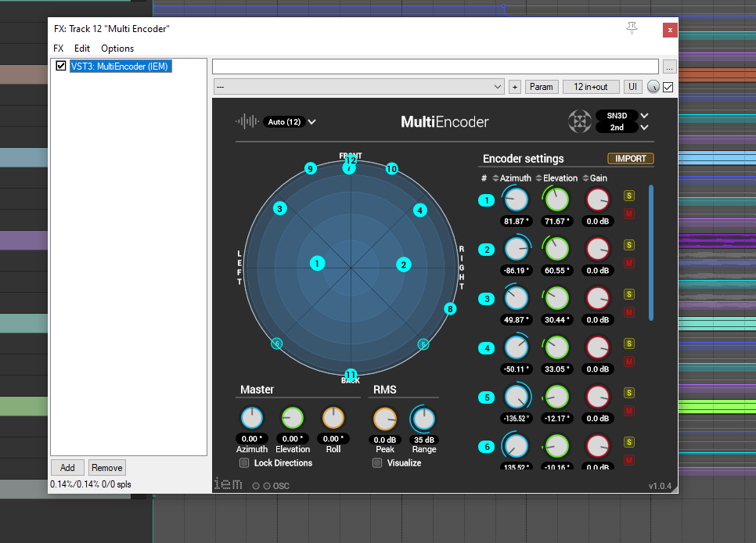Click the Remove FX button
Screen dimensions: 756x543
107,468
